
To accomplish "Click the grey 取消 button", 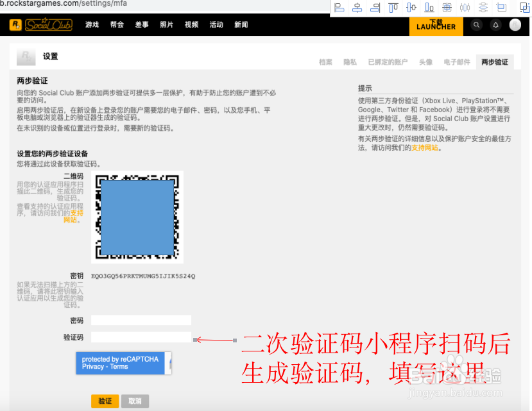I will pos(135,401).
